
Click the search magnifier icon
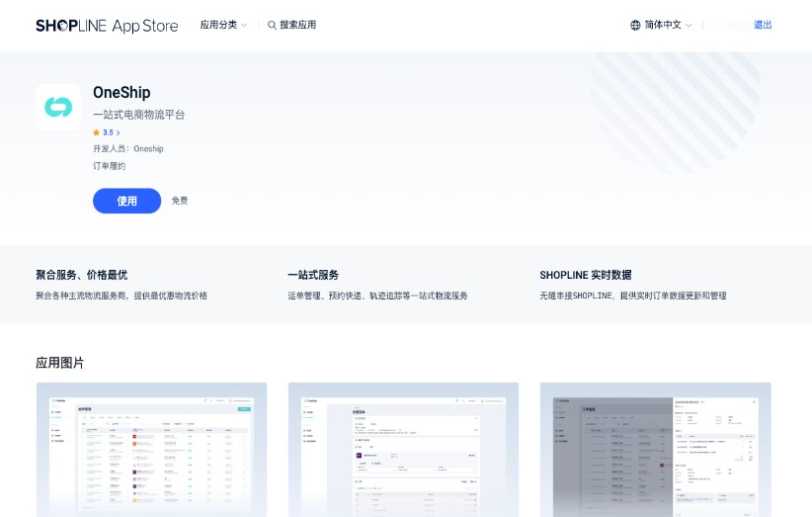click(272, 25)
